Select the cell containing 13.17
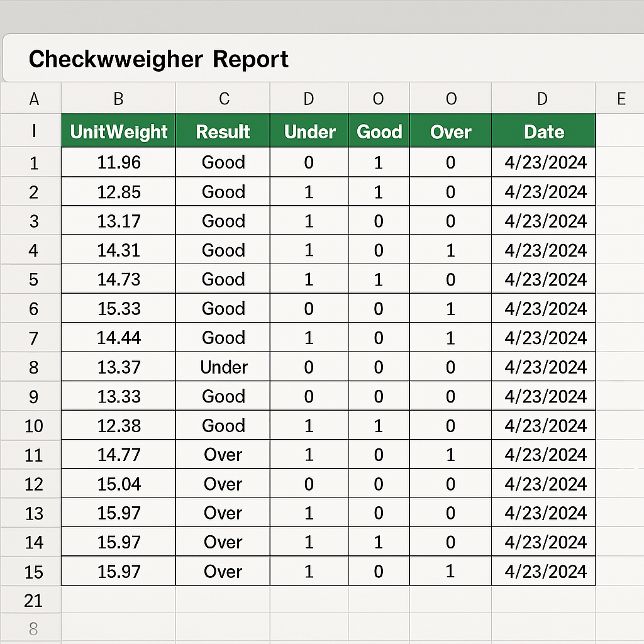This screenshot has width=644, height=644. tap(118, 221)
